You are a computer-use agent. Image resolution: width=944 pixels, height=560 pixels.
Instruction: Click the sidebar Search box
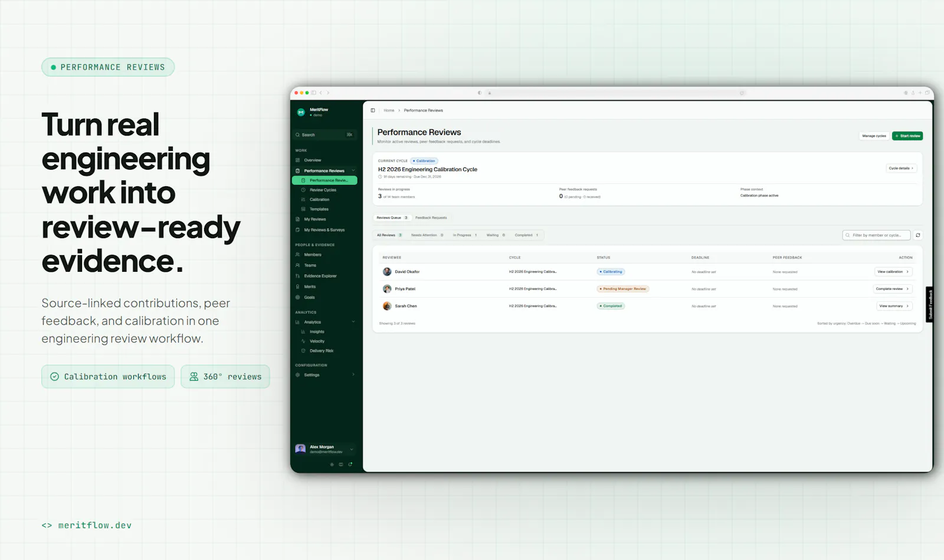(x=325, y=135)
